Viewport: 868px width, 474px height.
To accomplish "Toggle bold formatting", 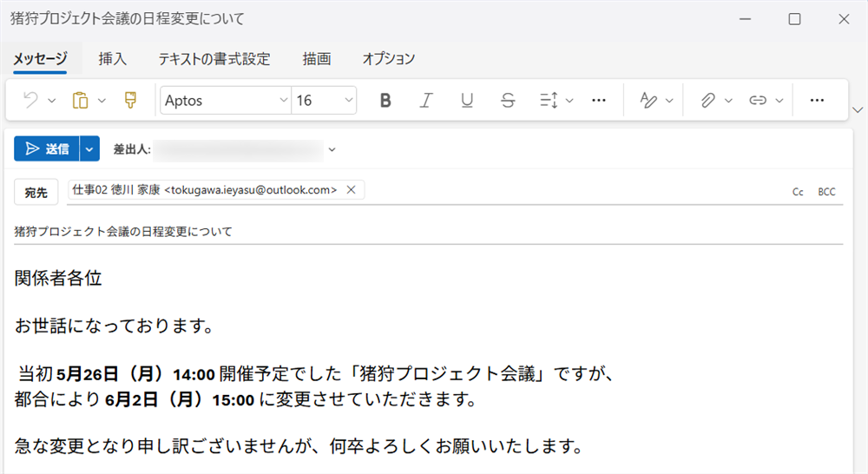I will [x=385, y=101].
